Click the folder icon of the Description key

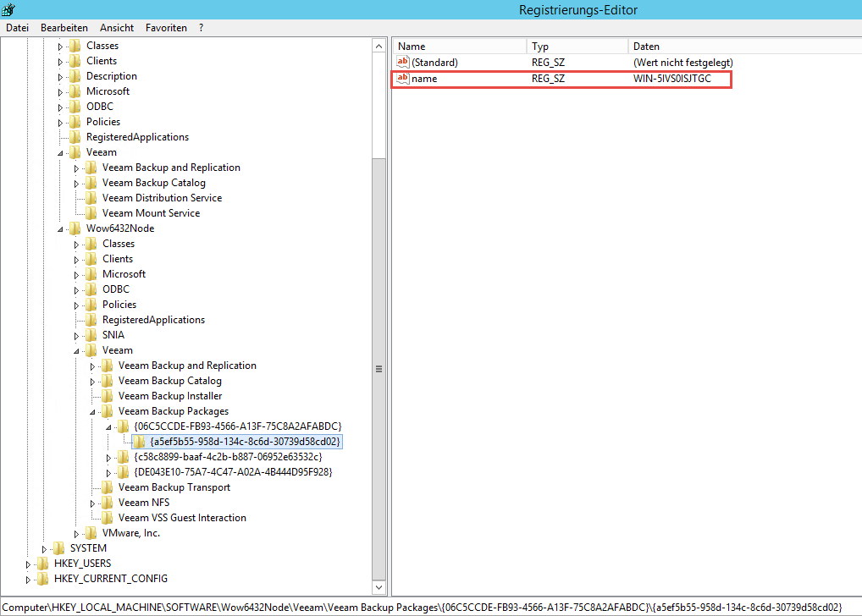[75, 76]
